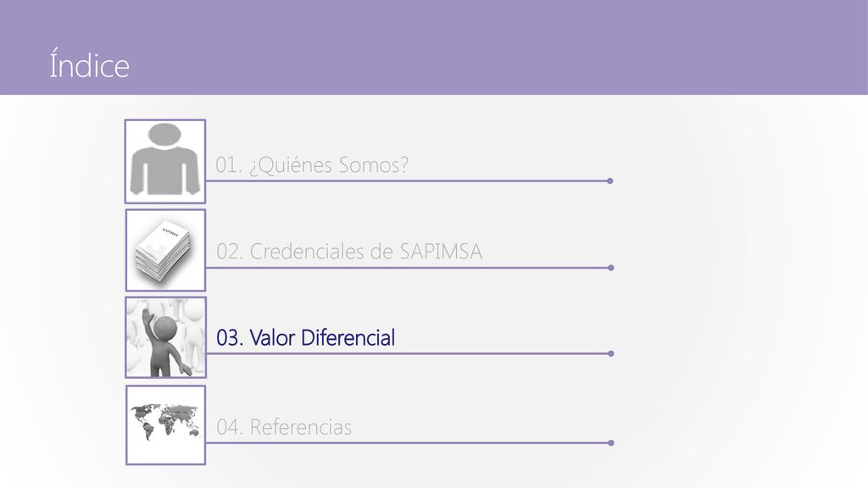Open the '01. ¿Quiénes Somos?' section
Viewport: 868px width, 488px height.
(312, 165)
